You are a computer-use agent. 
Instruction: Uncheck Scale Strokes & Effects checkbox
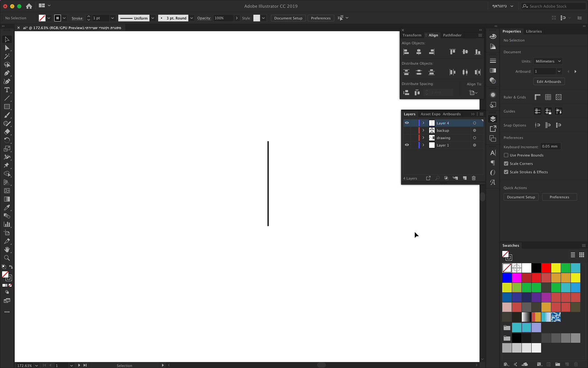(x=506, y=172)
